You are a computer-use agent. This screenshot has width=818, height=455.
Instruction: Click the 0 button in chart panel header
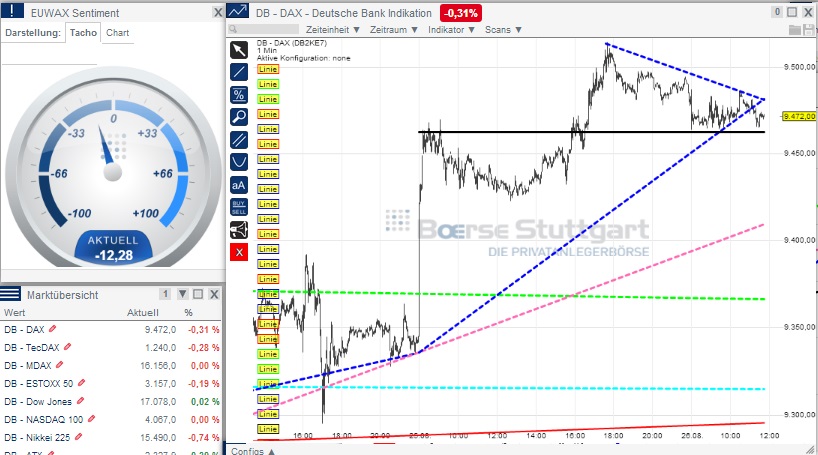pos(777,12)
